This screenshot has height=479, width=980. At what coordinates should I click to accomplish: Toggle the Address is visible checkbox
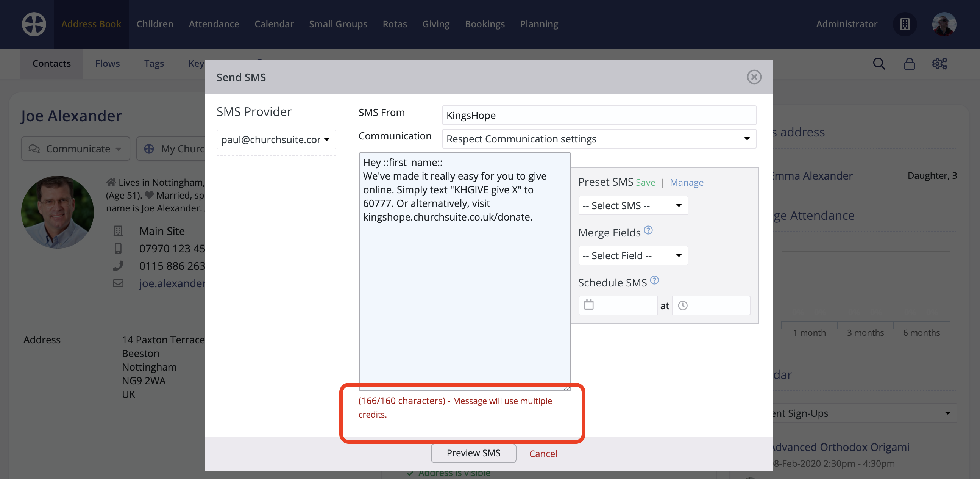coord(410,473)
